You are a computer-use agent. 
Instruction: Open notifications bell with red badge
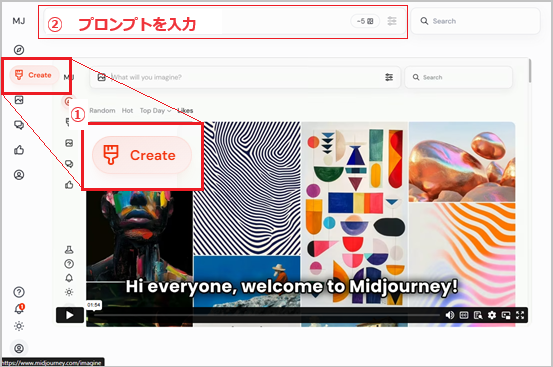tap(19, 309)
